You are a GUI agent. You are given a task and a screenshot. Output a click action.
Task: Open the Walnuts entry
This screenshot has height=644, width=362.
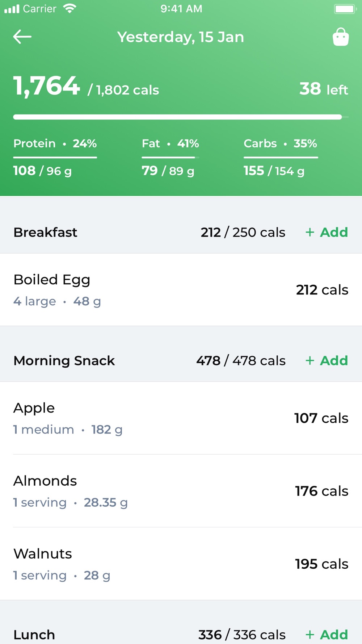tap(181, 564)
